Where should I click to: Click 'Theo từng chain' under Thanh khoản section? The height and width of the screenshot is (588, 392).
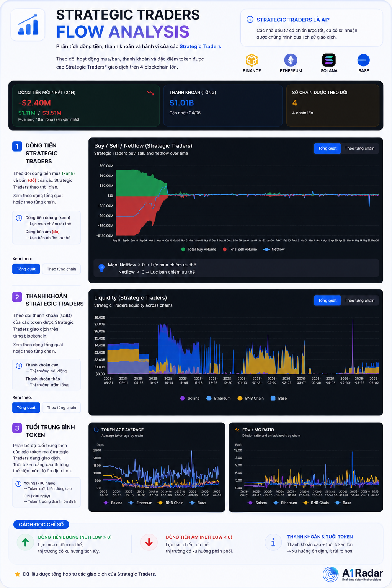point(61,408)
